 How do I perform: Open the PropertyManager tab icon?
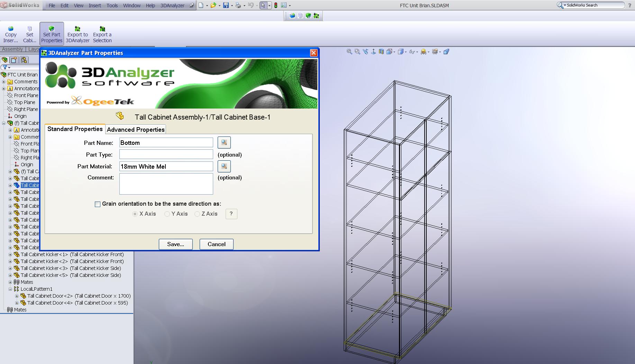tap(14, 60)
